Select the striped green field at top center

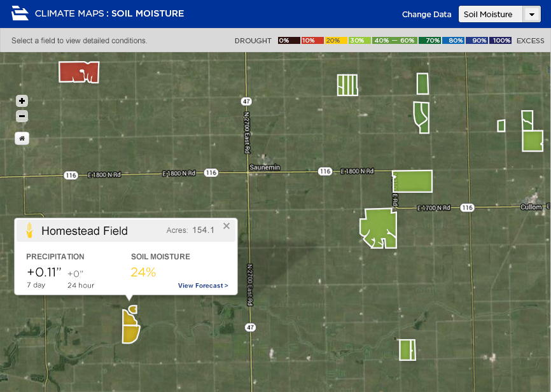click(347, 85)
